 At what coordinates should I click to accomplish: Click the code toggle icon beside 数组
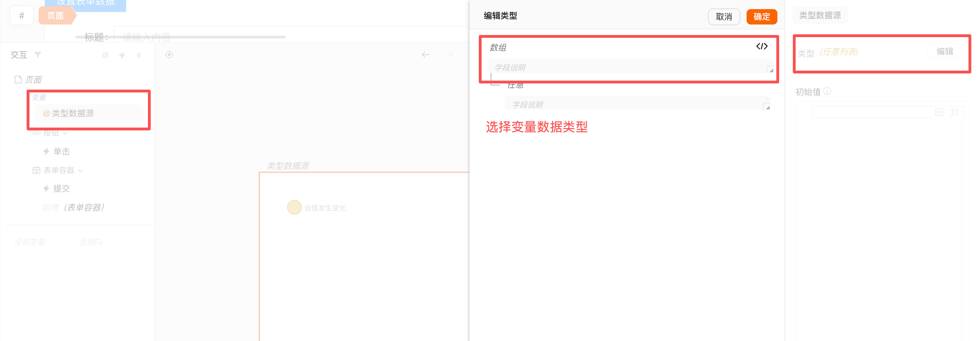[762, 46]
